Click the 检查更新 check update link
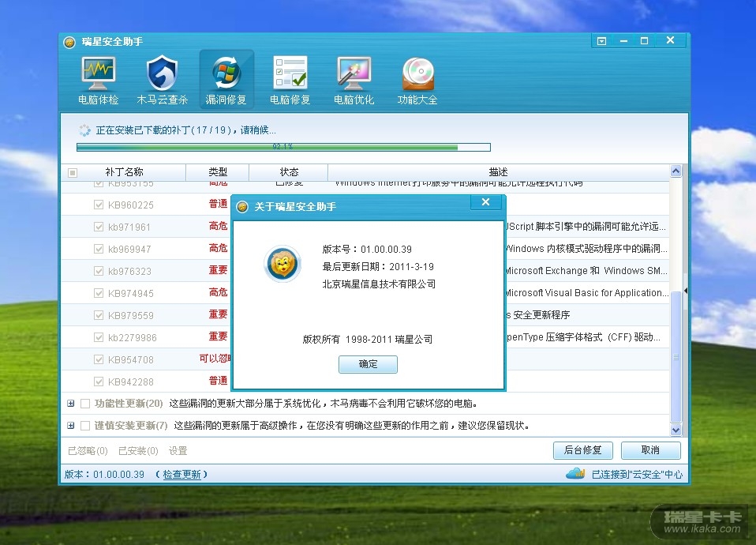 tap(182, 475)
